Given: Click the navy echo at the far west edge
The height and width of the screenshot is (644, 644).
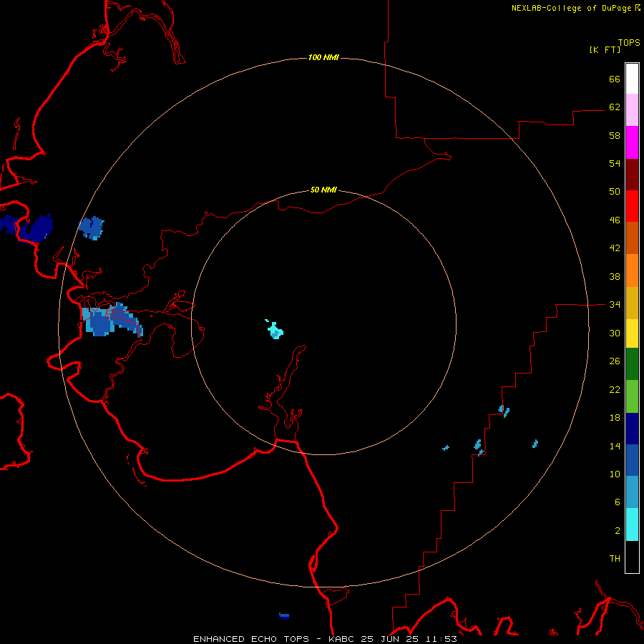Looking at the screenshot, I should (x=27, y=229).
